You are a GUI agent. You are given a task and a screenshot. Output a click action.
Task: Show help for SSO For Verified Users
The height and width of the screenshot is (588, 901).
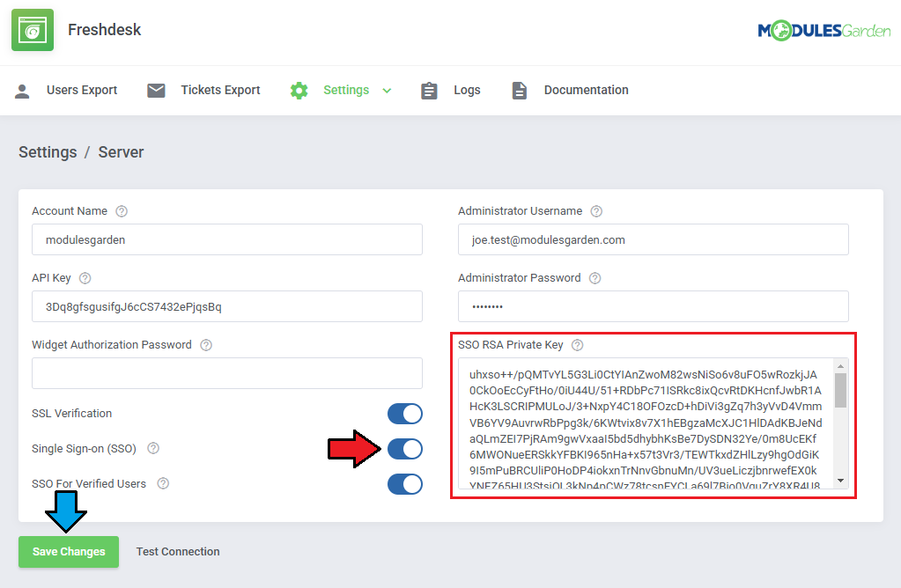(163, 483)
